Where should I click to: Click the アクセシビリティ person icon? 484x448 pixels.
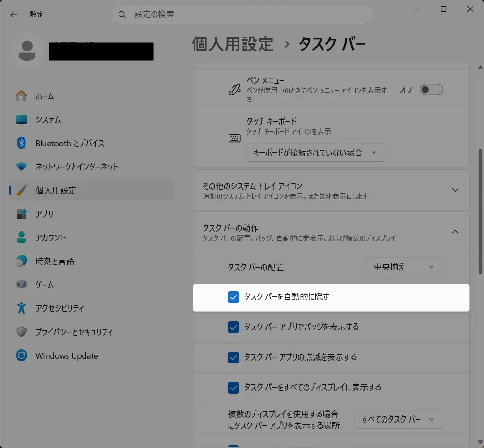[21, 308]
